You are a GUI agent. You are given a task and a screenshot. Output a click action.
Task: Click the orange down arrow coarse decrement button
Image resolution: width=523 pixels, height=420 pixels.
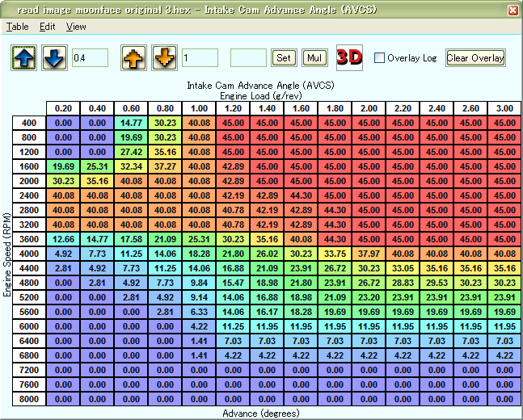(164, 58)
